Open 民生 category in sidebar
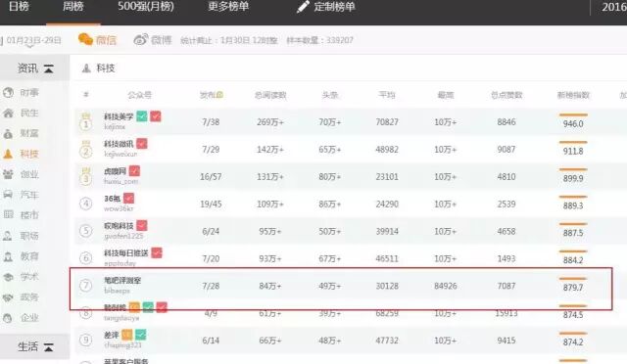This screenshot has width=627, height=364. (x=29, y=114)
